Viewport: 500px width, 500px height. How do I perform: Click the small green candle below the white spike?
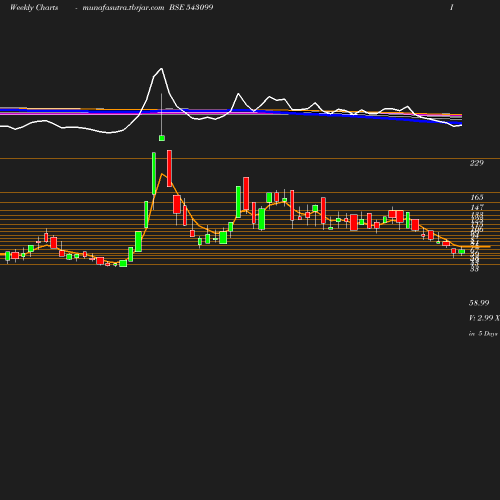coord(162,138)
